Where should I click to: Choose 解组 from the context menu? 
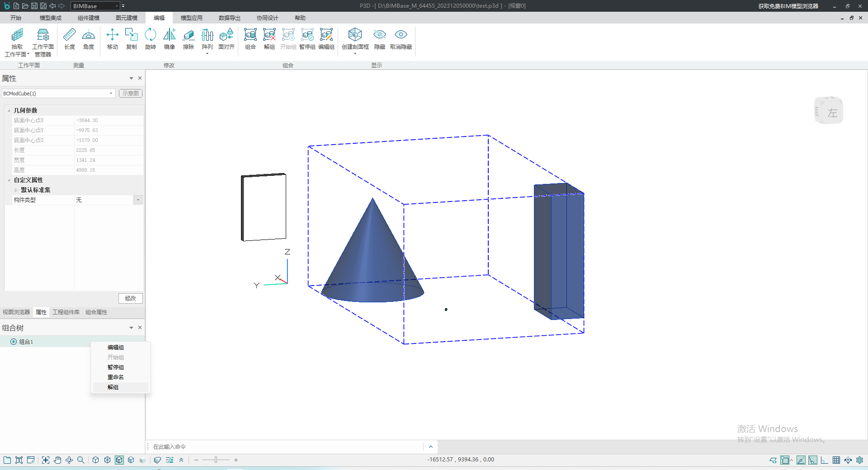(113, 387)
